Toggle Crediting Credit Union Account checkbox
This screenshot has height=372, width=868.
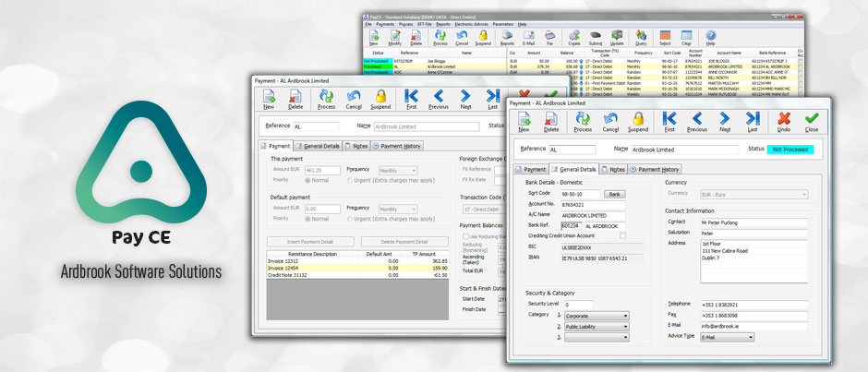tap(622, 235)
